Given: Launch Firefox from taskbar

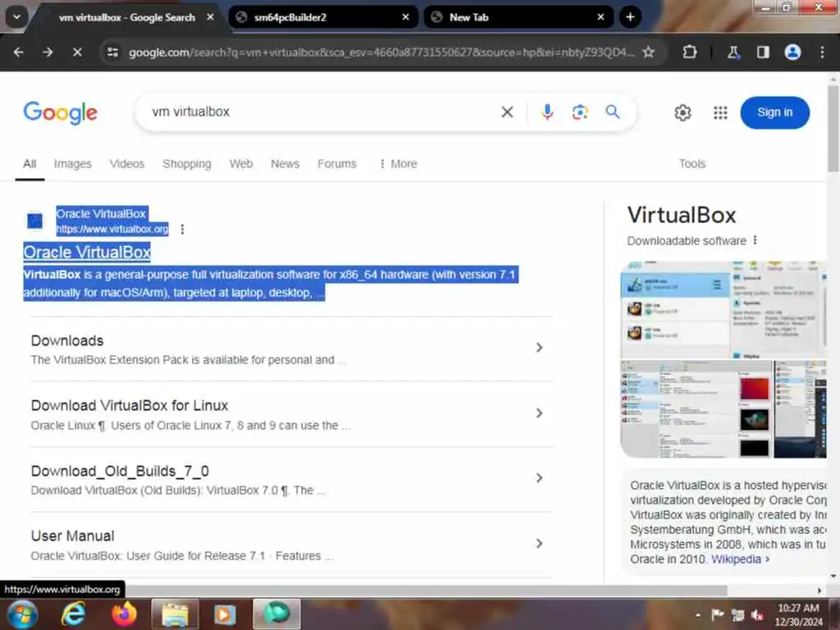Looking at the screenshot, I should [124, 614].
